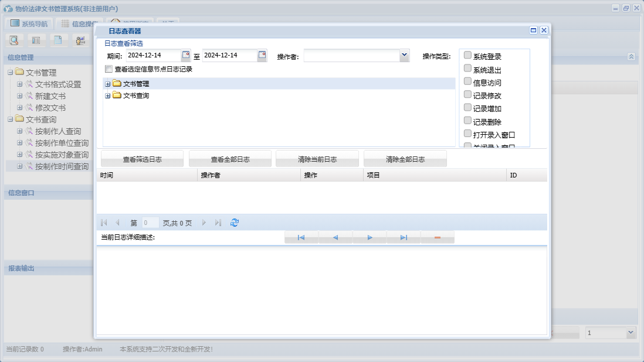Open the 操作者 dropdown list
This screenshot has height=362, width=644.
[x=404, y=55]
